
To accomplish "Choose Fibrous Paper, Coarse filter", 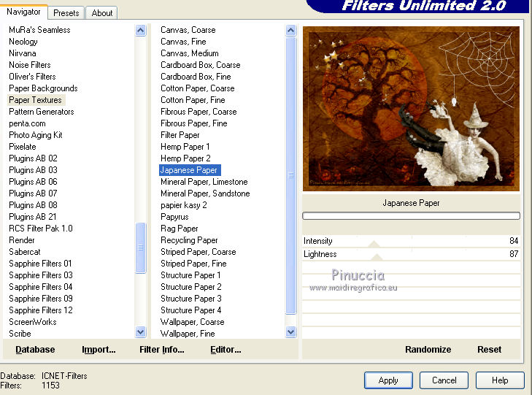I will point(198,112).
